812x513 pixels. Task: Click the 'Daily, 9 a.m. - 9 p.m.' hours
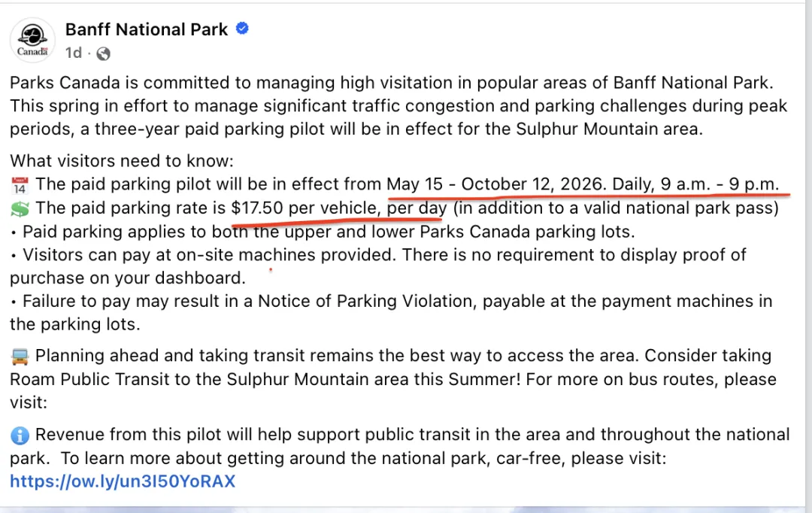click(695, 184)
